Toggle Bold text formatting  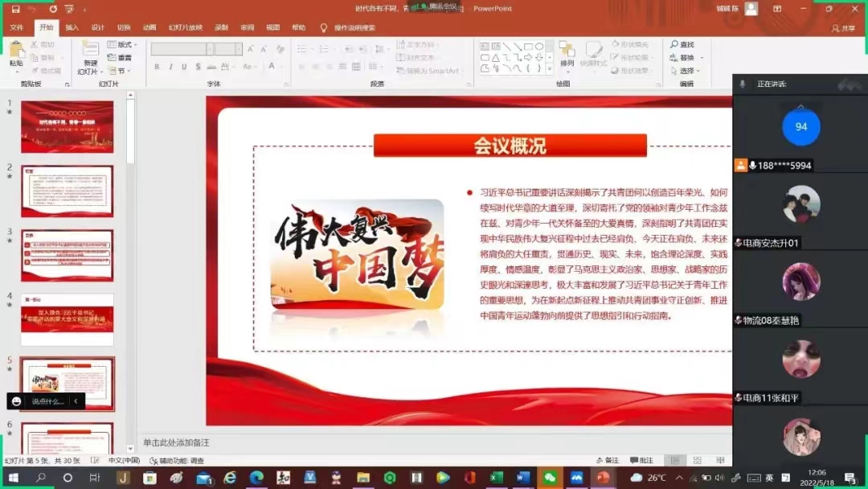click(x=157, y=67)
